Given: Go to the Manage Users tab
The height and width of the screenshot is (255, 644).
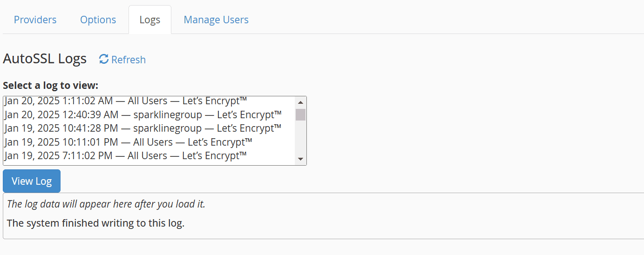Looking at the screenshot, I should coord(216,20).
